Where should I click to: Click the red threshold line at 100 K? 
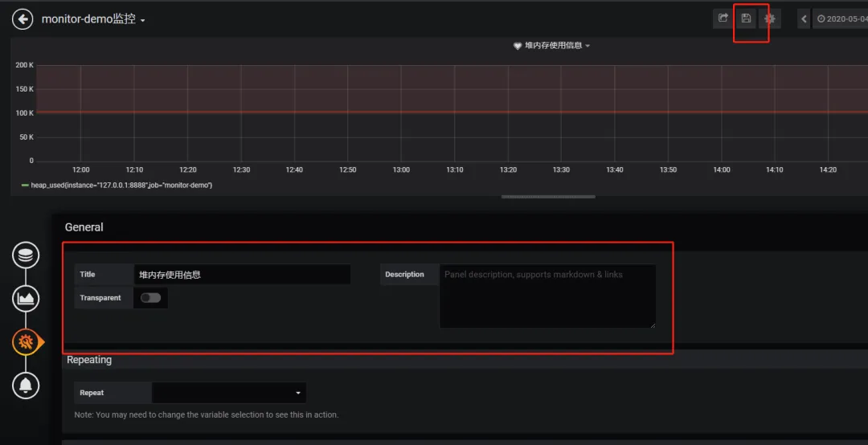coord(452,112)
